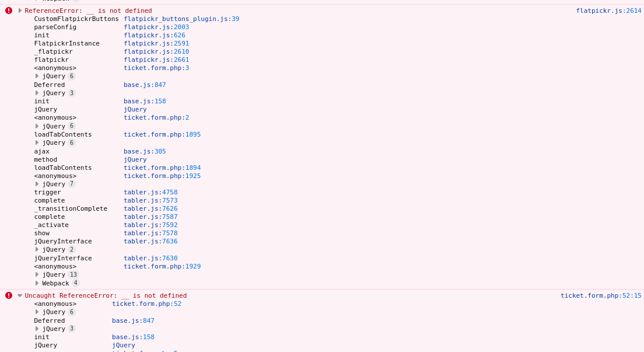Collapse the Uncaught ReferenceError stack trace
Image resolution: width=644 pixels, height=352 pixels.
[x=18, y=295]
